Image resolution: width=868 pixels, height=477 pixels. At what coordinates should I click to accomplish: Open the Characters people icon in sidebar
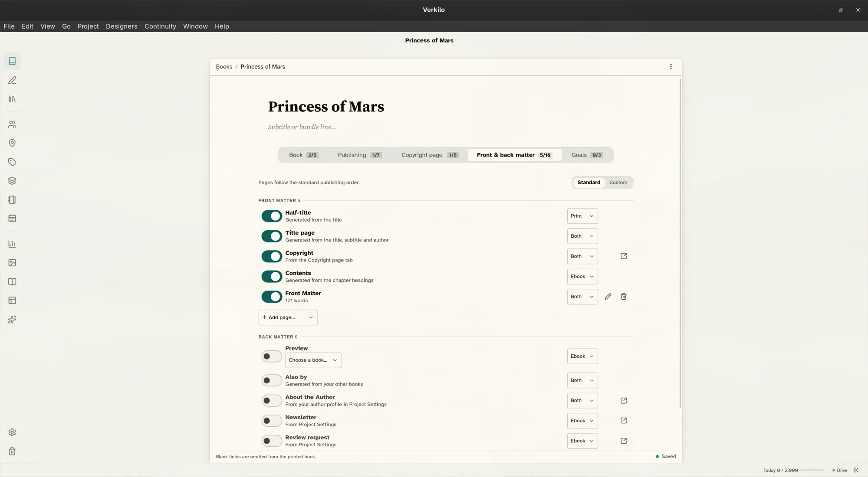(12, 124)
